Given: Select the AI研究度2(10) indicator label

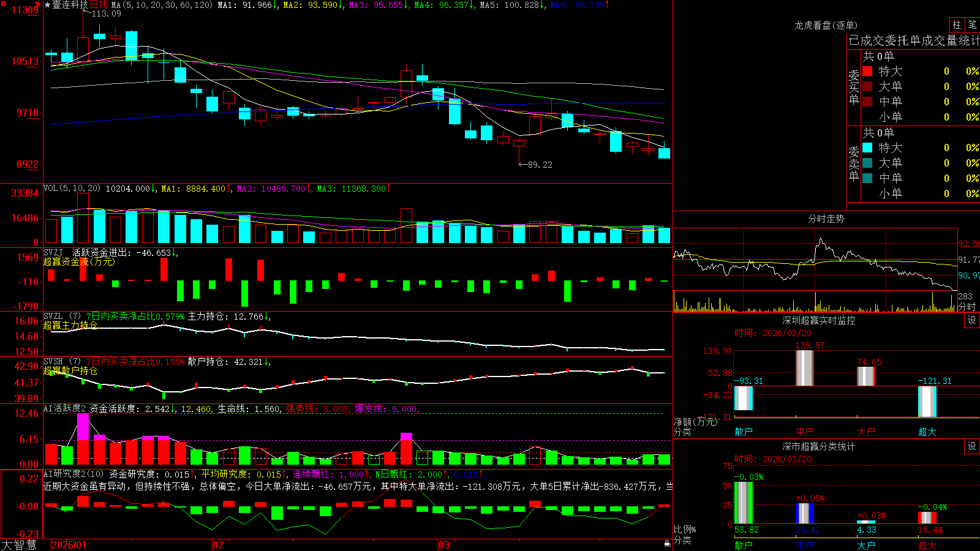Looking at the screenshot, I should (73, 474).
